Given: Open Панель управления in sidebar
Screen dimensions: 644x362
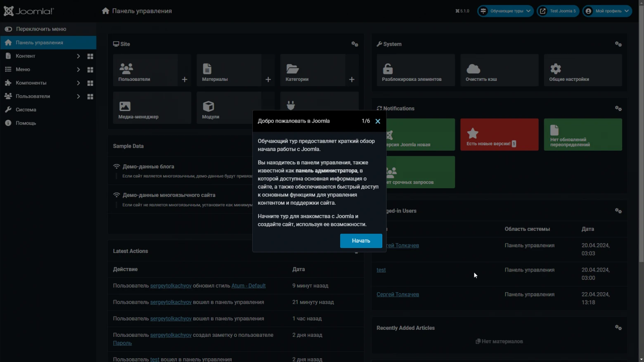Looking at the screenshot, I should pos(48,43).
